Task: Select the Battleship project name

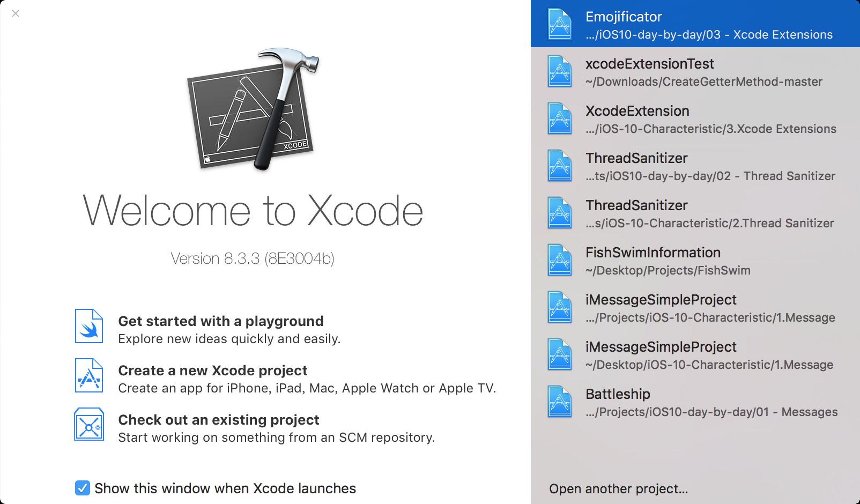Action: tap(618, 394)
